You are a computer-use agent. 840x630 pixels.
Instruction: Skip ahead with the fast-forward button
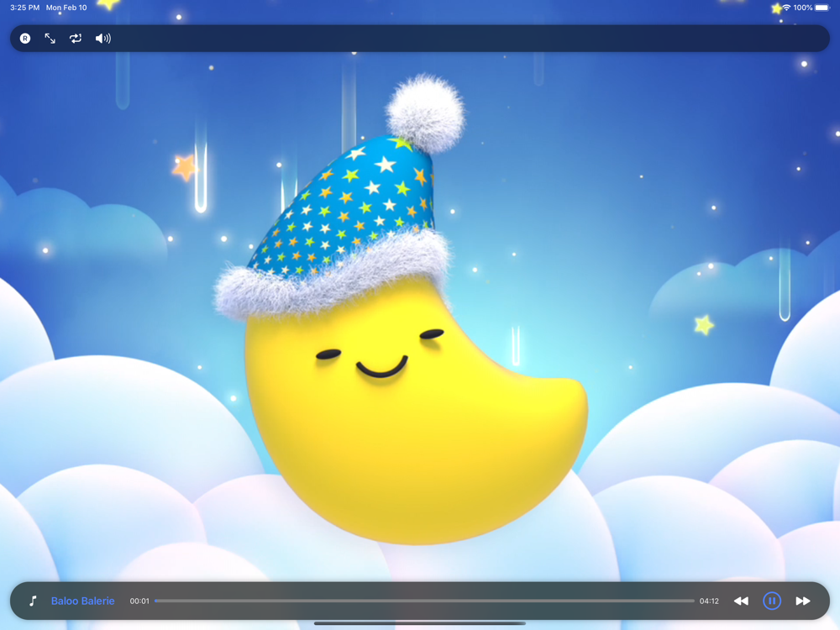802,601
